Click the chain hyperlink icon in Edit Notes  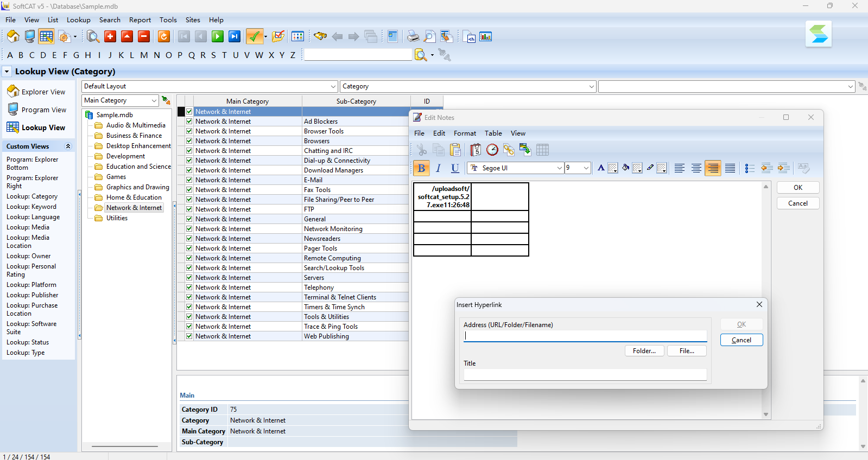[x=509, y=150]
